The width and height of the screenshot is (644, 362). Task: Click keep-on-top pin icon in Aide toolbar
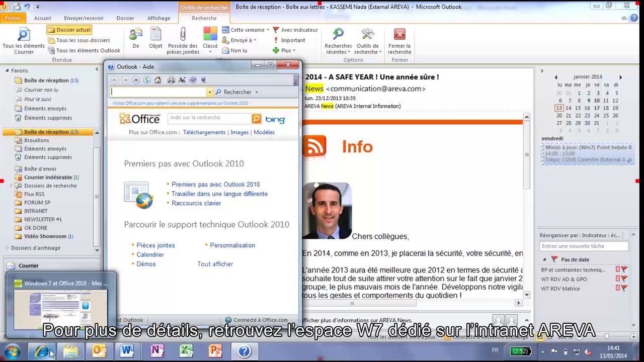click(x=204, y=80)
